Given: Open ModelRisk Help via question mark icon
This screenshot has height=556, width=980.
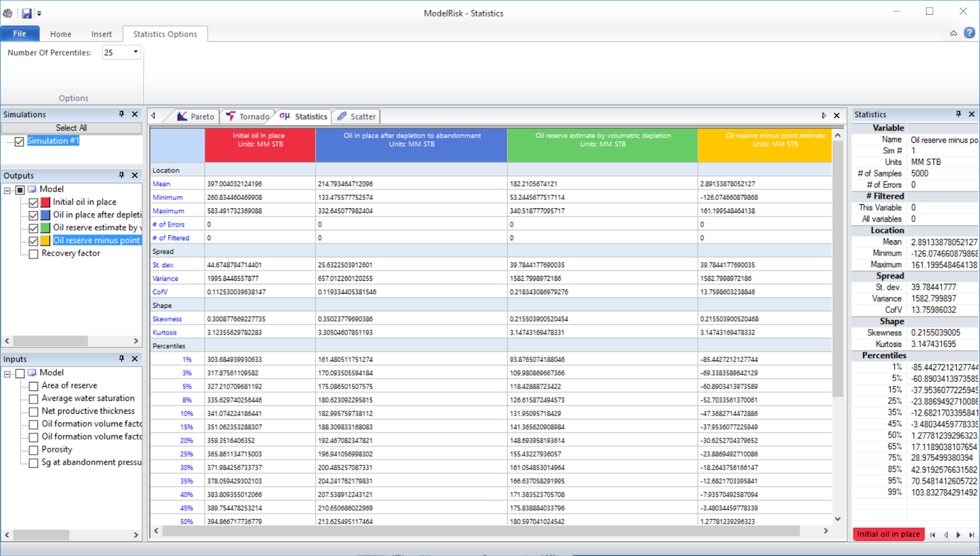Looking at the screenshot, I should tap(970, 32).
